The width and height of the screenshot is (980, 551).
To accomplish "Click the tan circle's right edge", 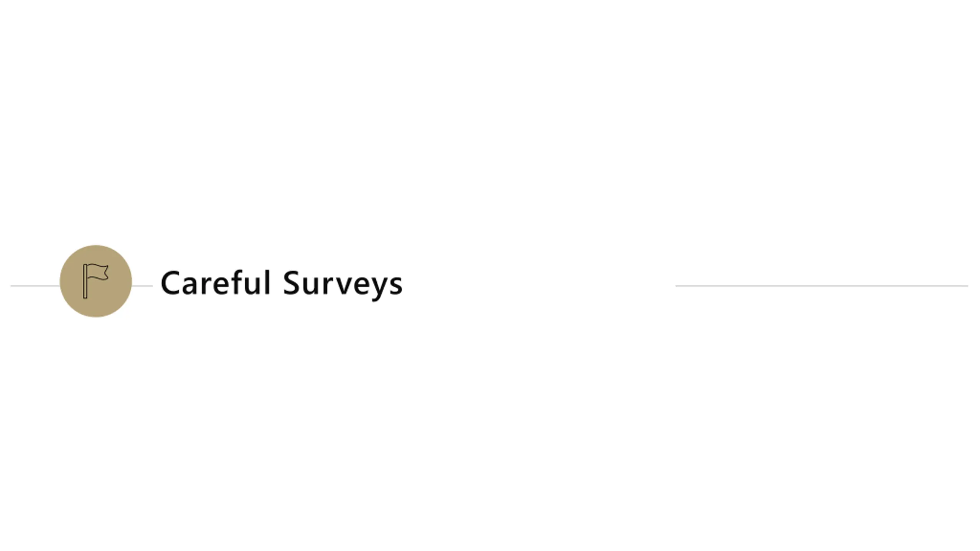I will [131, 281].
